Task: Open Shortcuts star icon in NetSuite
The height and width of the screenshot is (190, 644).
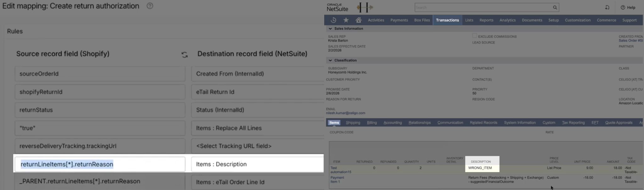Action: (346, 20)
